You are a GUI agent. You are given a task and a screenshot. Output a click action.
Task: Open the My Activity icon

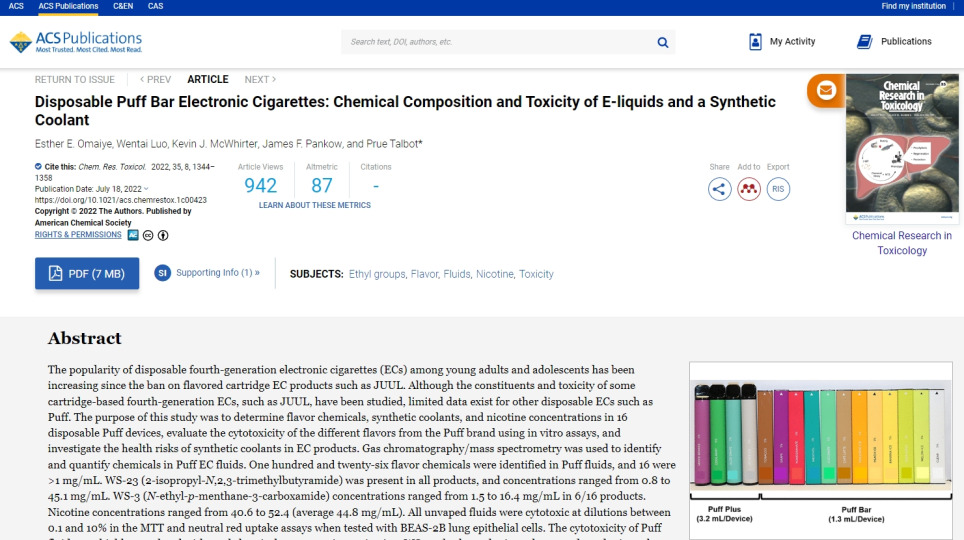point(755,42)
